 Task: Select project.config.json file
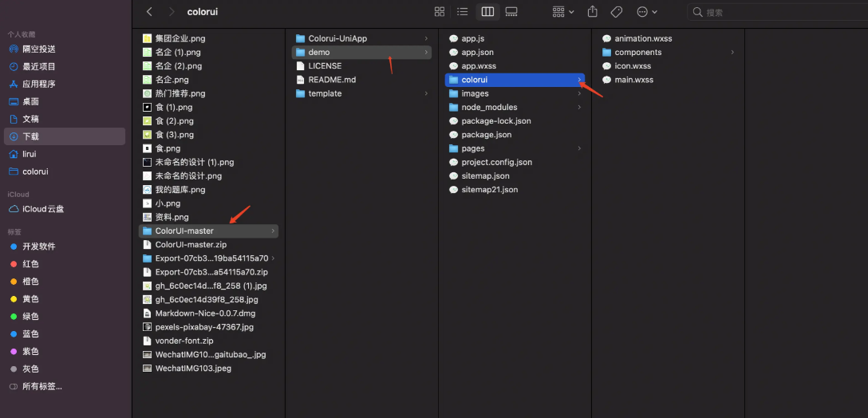[x=515, y=162]
